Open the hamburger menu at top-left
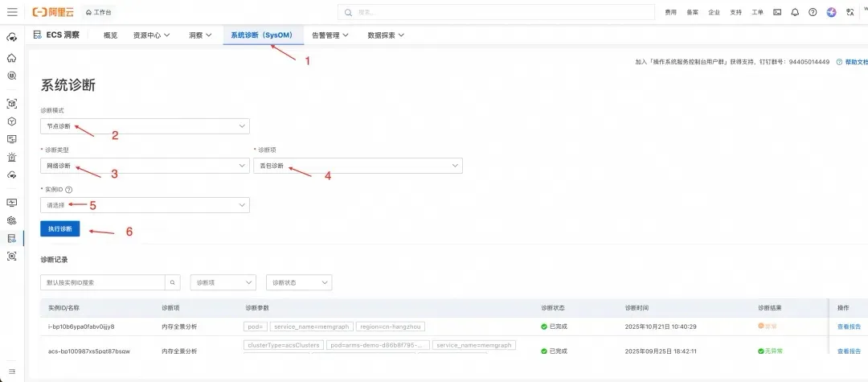868x382 pixels. click(11, 11)
